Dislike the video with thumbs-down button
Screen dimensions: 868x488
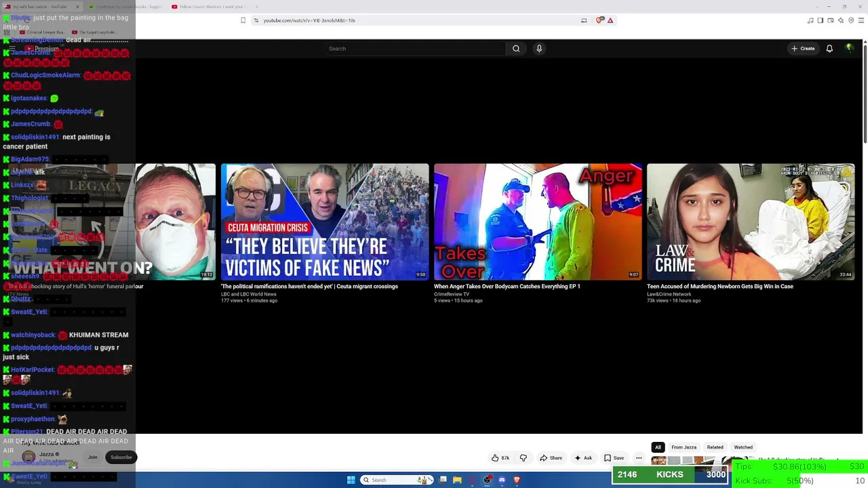(x=524, y=458)
